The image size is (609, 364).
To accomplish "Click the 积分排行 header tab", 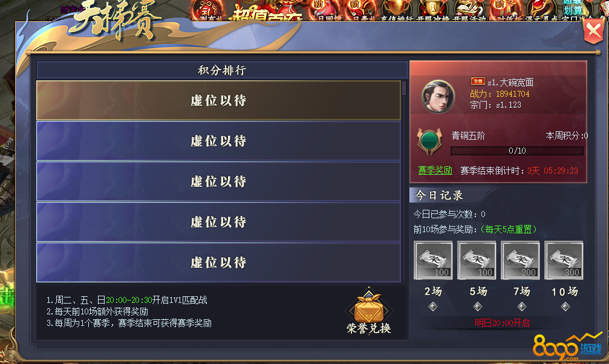I will coord(222,70).
